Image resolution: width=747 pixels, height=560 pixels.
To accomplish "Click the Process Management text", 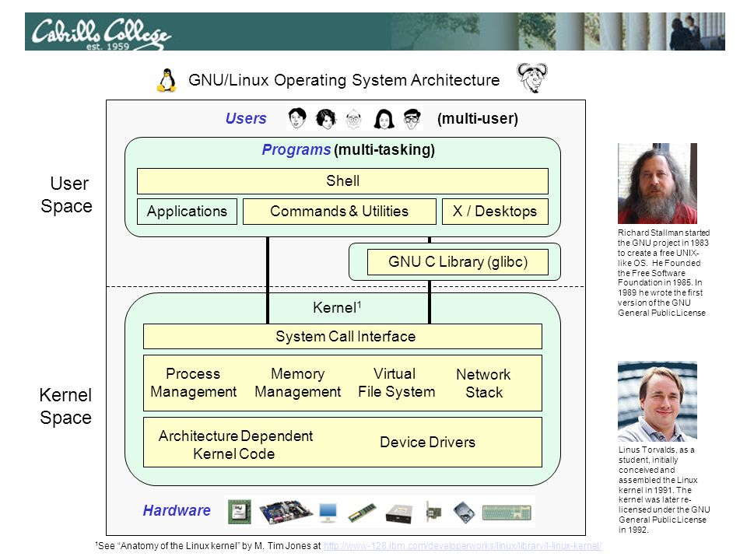I will 194,383.
